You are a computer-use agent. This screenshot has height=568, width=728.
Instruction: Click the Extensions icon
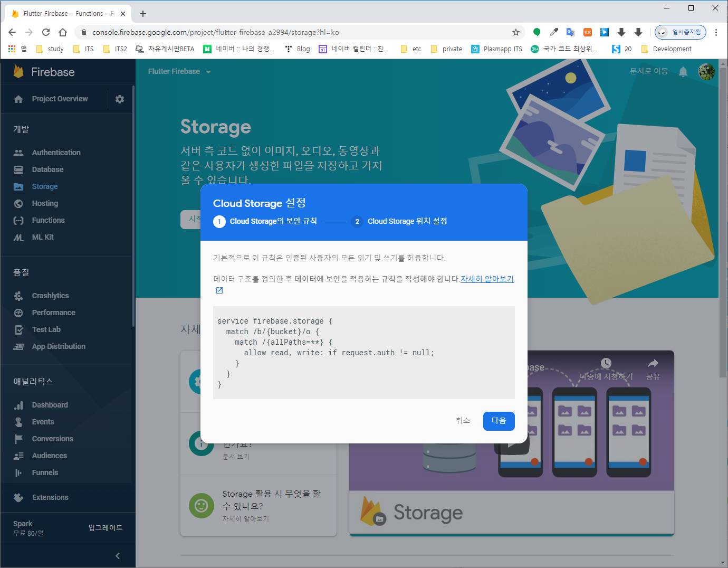(18, 497)
